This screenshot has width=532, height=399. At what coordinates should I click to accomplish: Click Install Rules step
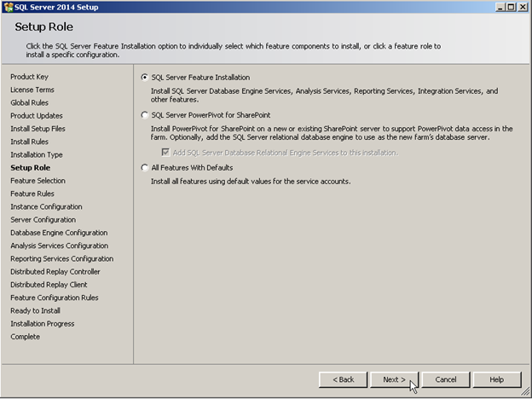tap(30, 142)
